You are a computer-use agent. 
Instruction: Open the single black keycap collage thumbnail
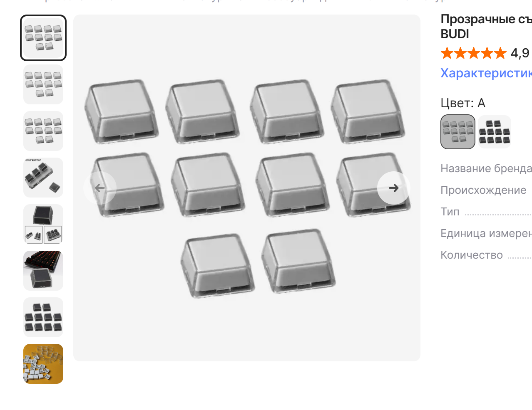[43, 224]
